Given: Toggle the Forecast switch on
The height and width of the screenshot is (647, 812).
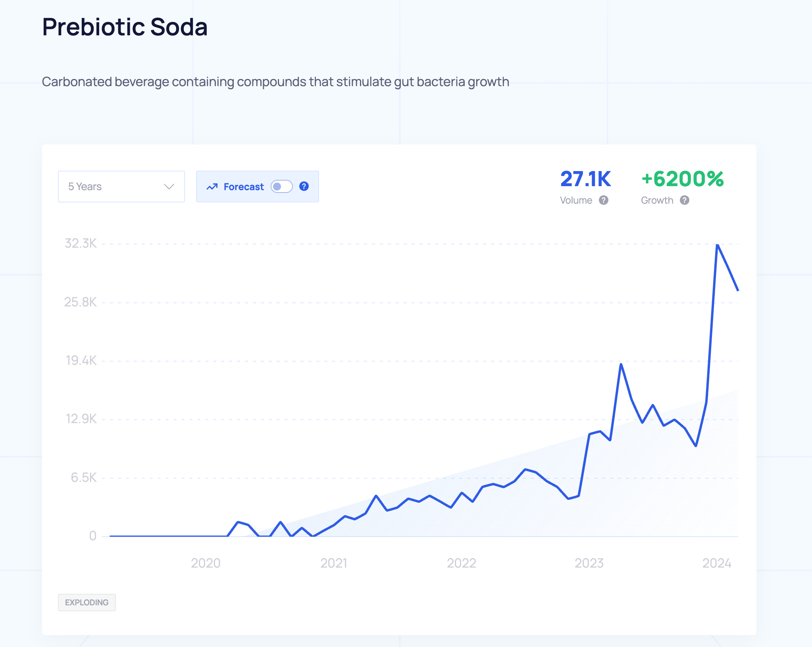Looking at the screenshot, I should point(282,187).
